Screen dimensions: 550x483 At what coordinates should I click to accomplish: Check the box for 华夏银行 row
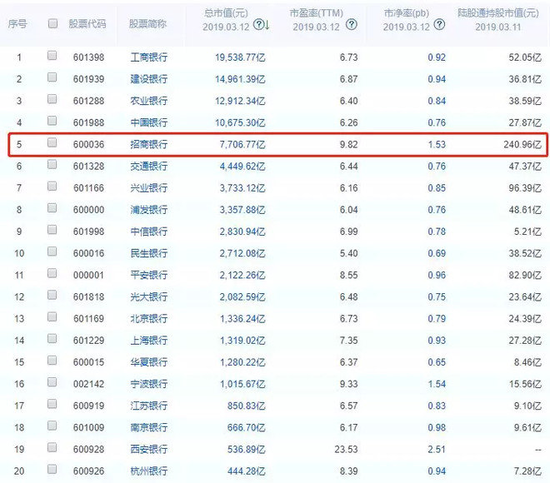pyautogui.click(x=52, y=360)
